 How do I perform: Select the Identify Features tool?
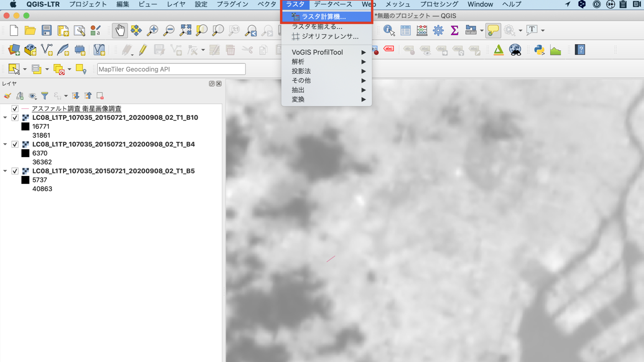click(x=389, y=31)
